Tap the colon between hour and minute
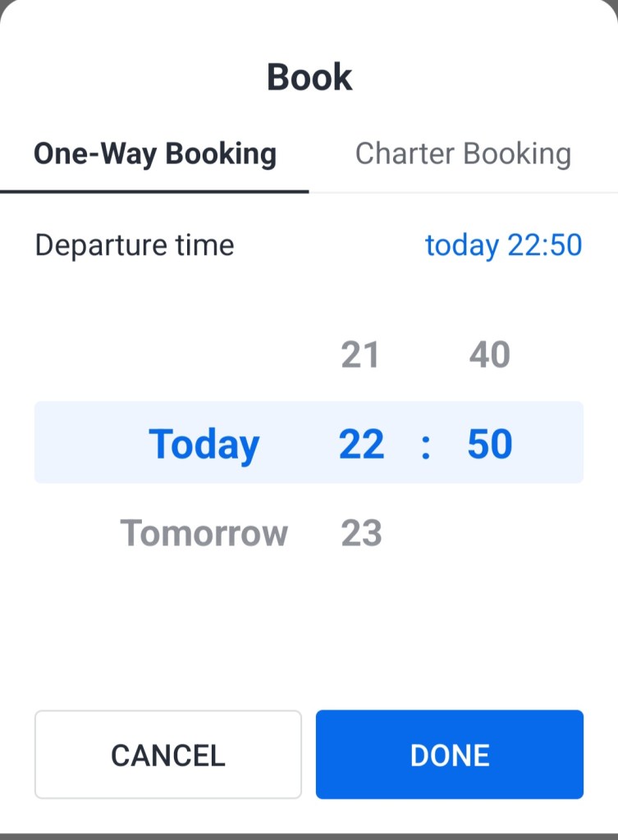618x840 pixels. point(425,444)
